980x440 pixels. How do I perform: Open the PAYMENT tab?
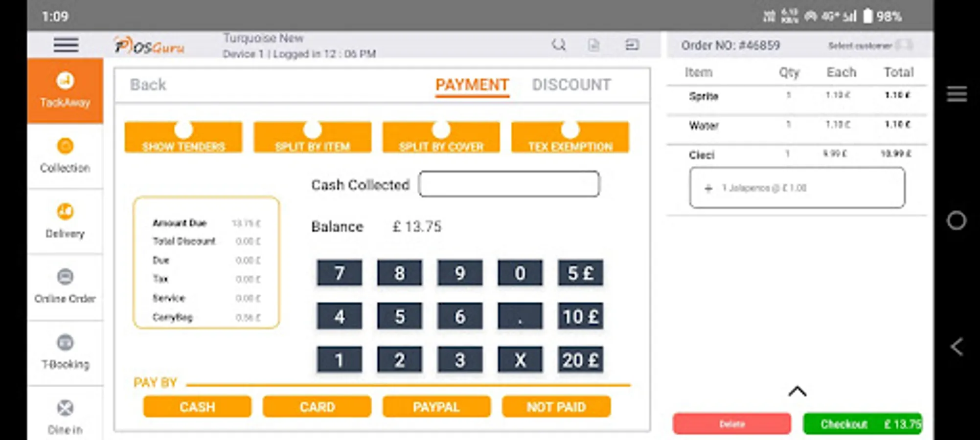click(471, 85)
